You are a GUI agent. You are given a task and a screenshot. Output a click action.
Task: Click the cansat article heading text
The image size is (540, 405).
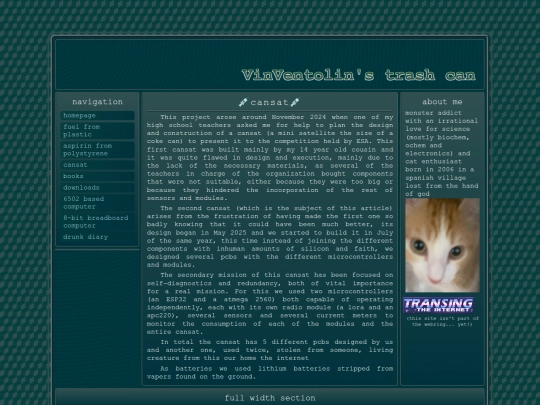pyautogui.click(x=269, y=102)
